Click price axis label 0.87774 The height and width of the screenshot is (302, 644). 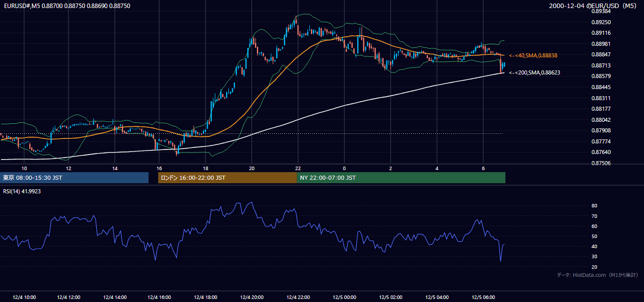coord(601,141)
